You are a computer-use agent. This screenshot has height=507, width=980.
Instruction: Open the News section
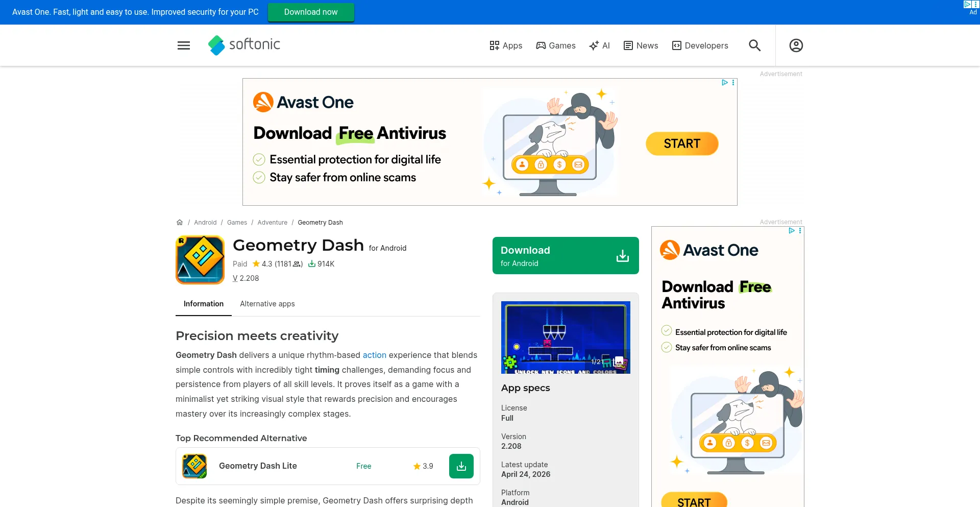click(641, 45)
